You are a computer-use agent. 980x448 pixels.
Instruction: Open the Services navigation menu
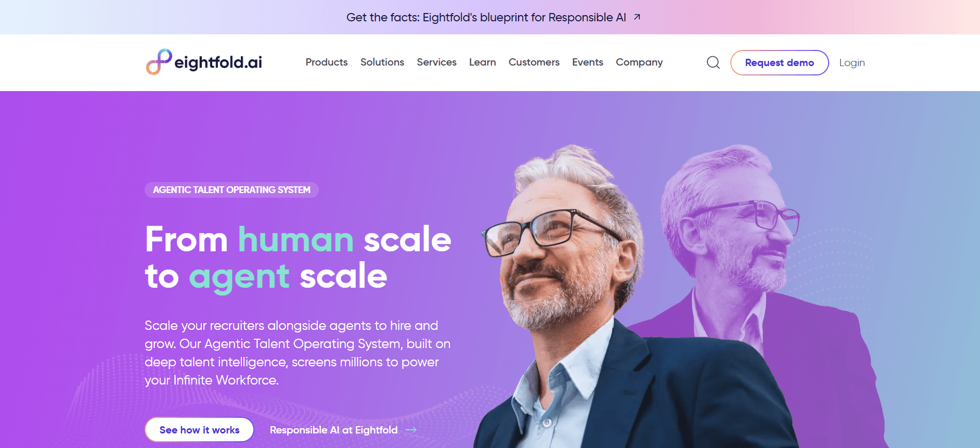436,62
